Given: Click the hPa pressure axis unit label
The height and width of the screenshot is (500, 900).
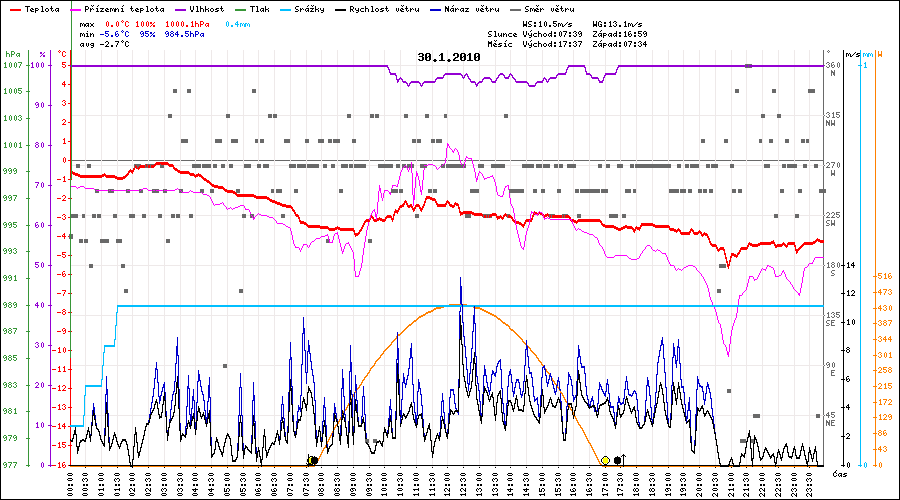Looking at the screenshot, I should tap(12, 54).
